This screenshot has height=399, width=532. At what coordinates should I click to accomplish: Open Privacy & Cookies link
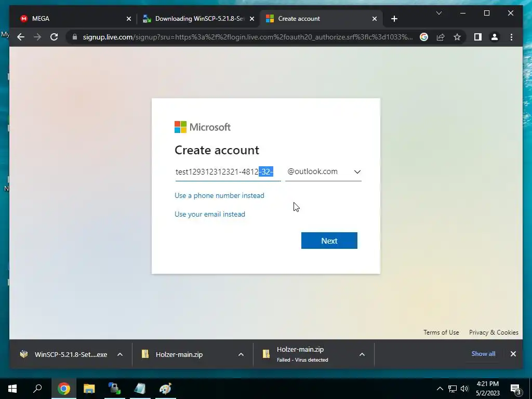click(494, 332)
